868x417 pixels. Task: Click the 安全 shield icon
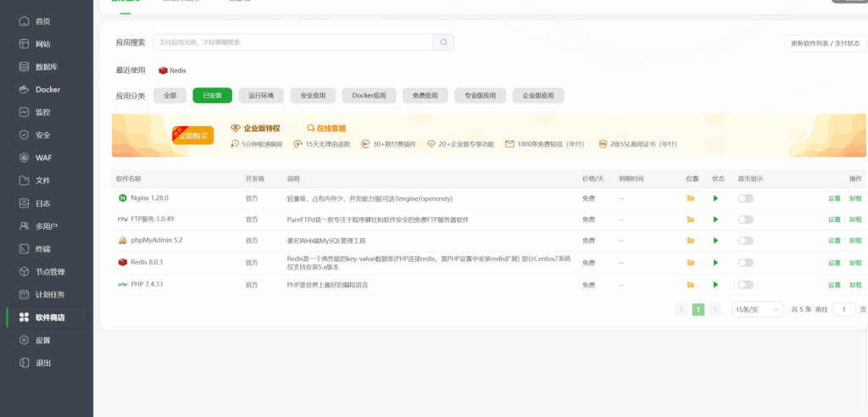pyautogui.click(x=24, y=135)
